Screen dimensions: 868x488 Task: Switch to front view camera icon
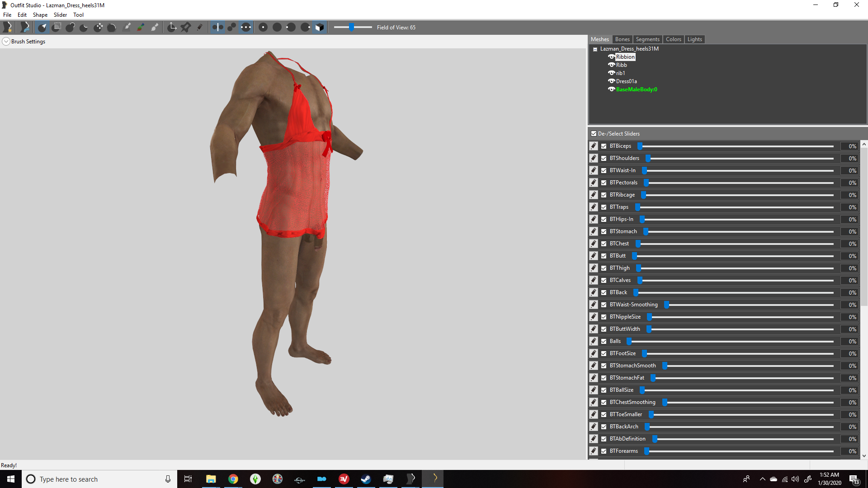click(x=263, y=28)
